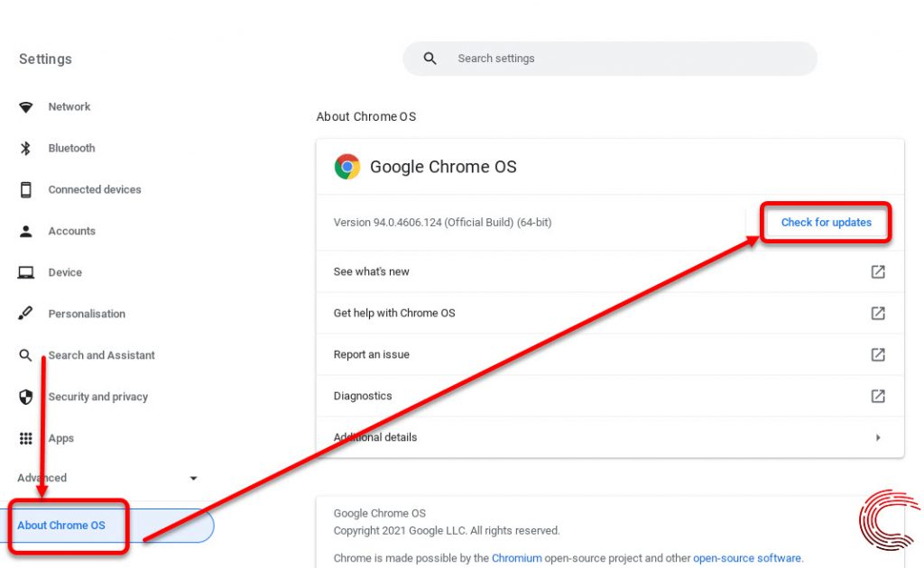
Task: Click the Advanced label in sidebar
Action: tap(42, 478)
